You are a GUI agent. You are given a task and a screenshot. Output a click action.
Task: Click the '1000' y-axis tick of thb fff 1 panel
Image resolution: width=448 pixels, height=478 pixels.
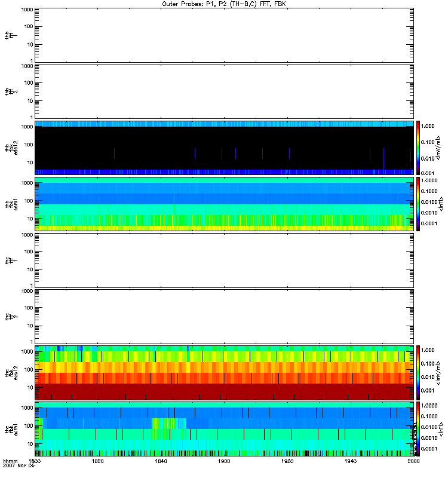click(27, 10)
